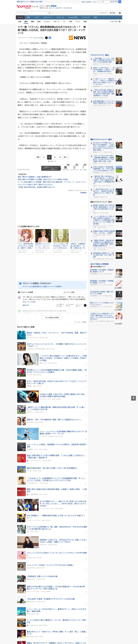Dismiss the anime recommended article card
Viewport: 138px width, 644px height.
(33, 252)
